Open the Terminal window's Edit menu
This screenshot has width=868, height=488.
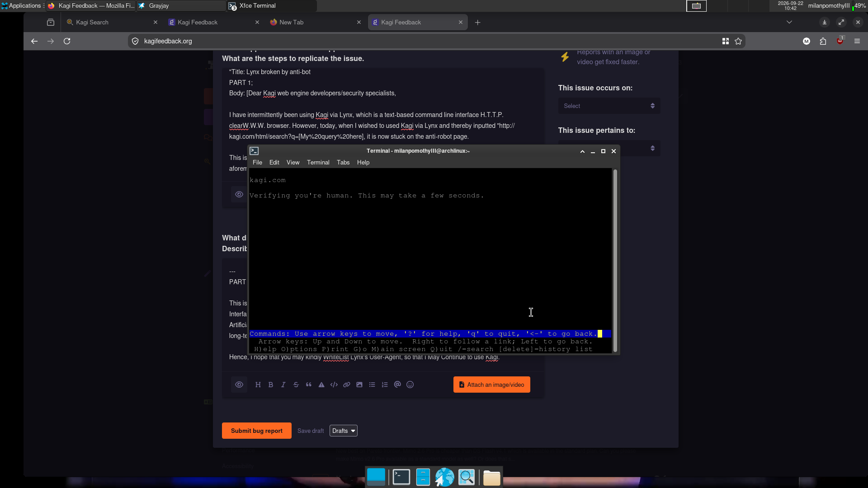pos(274,162)
